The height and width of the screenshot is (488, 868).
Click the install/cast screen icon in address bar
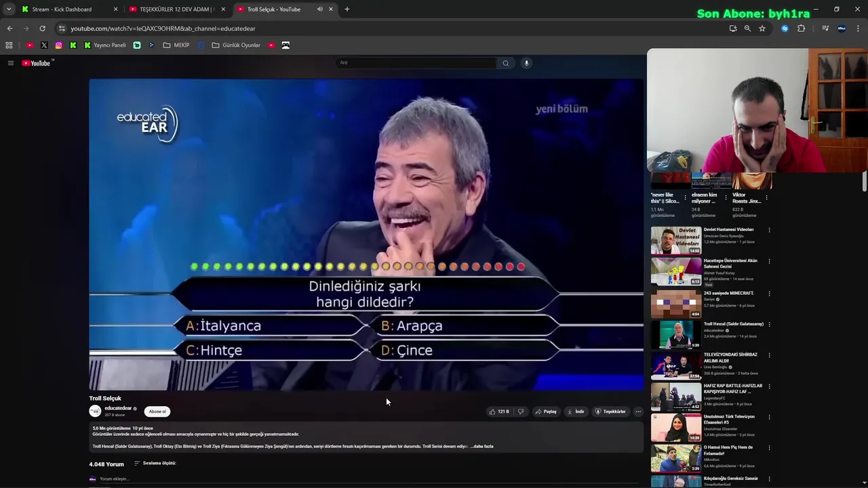click(733, 28)
